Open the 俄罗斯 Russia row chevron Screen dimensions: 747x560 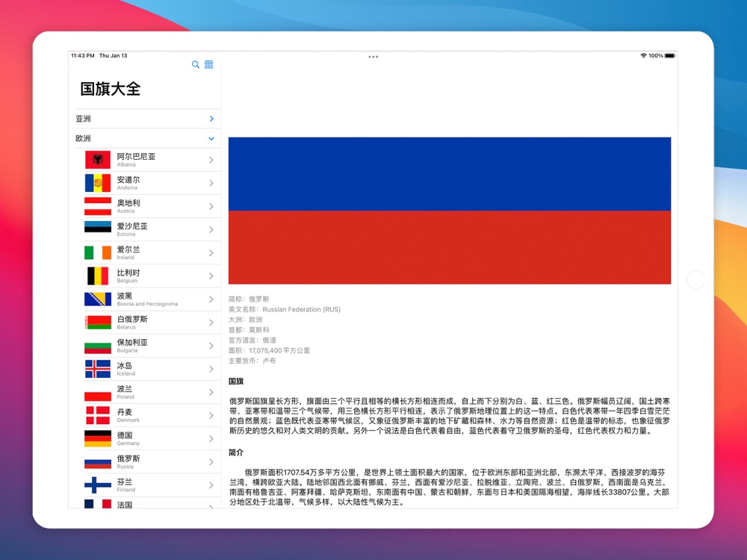(x=211, y=462)
